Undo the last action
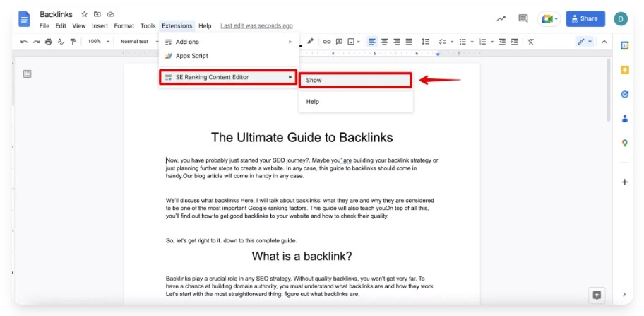 coord(24,42)
